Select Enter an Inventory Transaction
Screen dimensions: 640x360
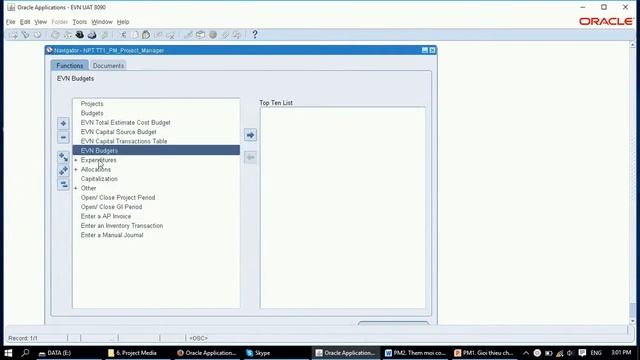[x=122, y=226]
